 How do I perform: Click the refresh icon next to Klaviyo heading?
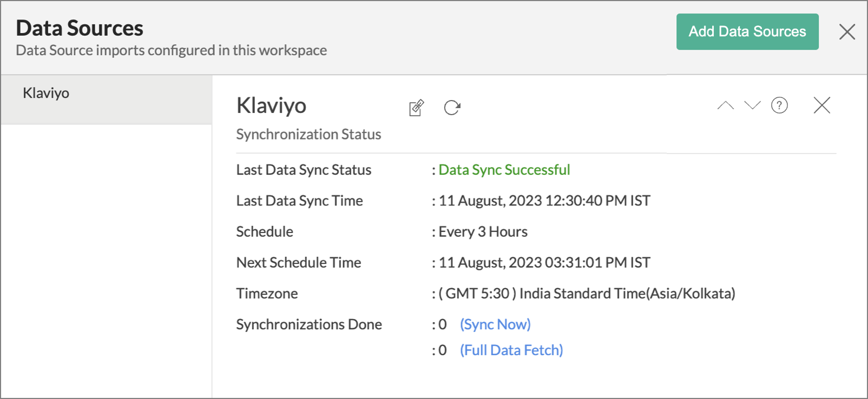click(452, 108)
